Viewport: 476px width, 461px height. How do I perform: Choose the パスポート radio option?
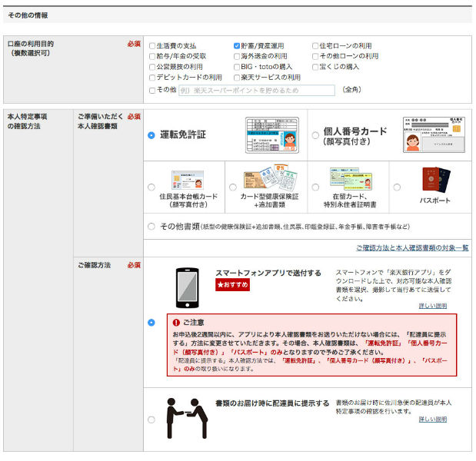(397, 187)
